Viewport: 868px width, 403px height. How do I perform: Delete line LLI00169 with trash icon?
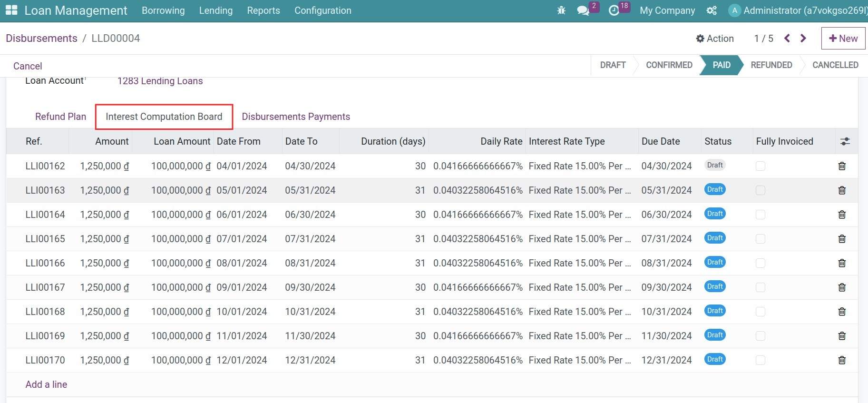pyautogui.click(x=842, y=336)
